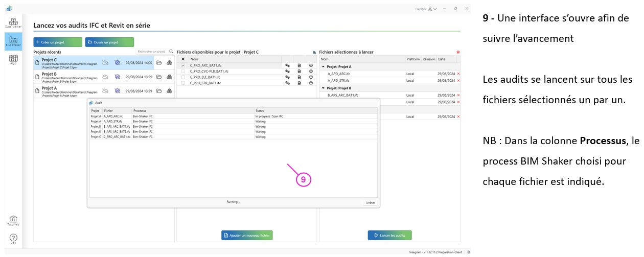Image resolution: width=644 pixels, height=257 pixels.
Task: Click the folder icon for Projet C
Action: [159, 63]
